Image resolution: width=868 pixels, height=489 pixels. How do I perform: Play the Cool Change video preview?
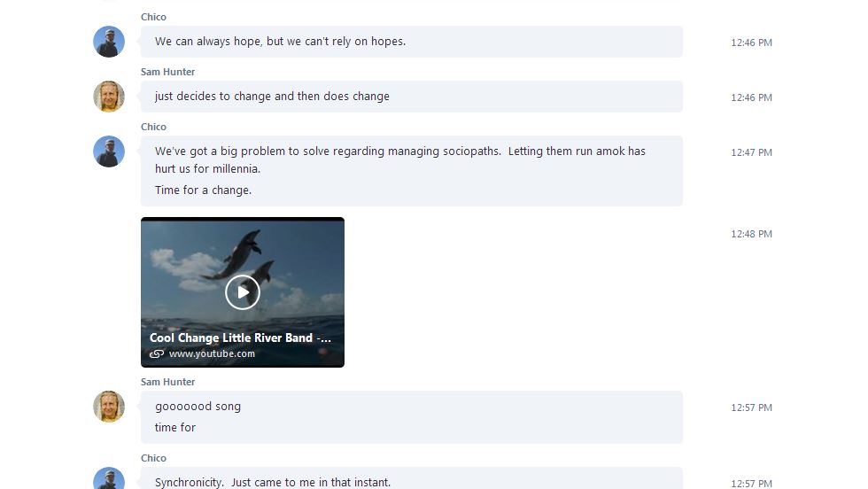pyautogui.click(x=243, y=291)
